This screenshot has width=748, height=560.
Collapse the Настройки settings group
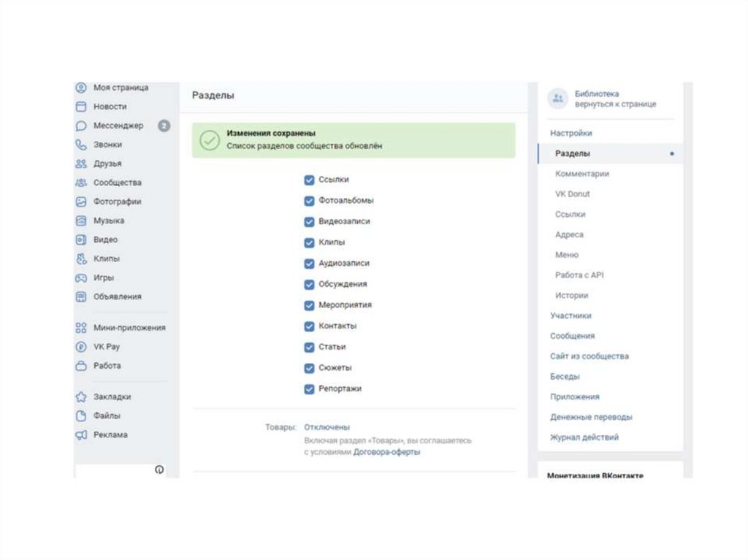click(x=571, y=134)
